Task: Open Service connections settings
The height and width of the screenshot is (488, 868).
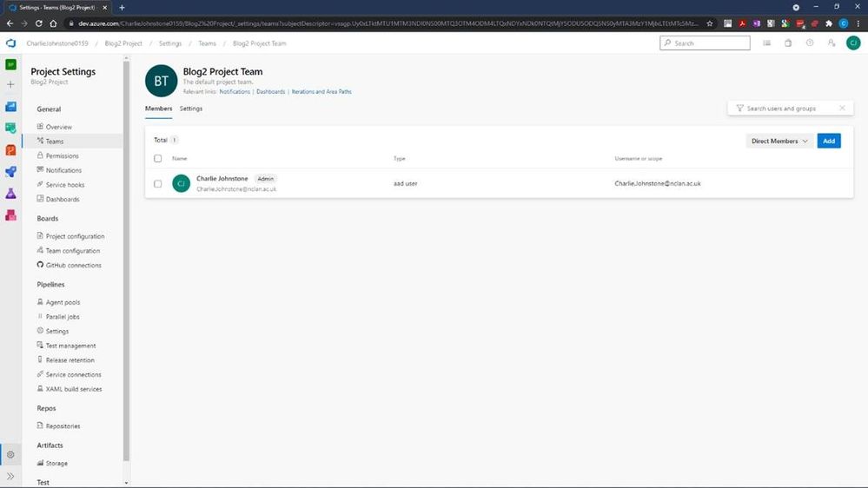Action: coord(74,374)
